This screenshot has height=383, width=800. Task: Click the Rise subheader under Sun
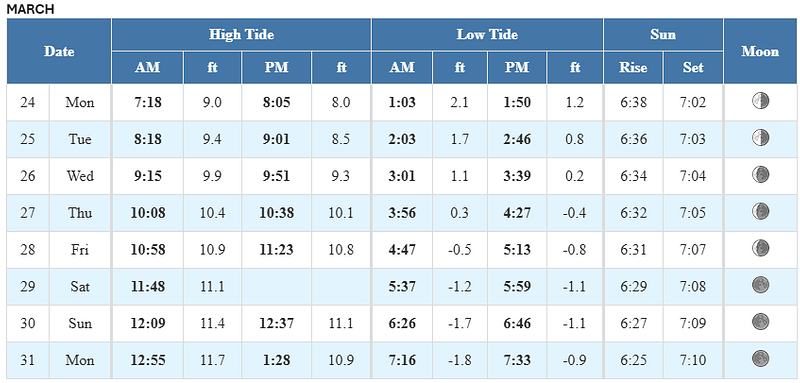[633, 67]
